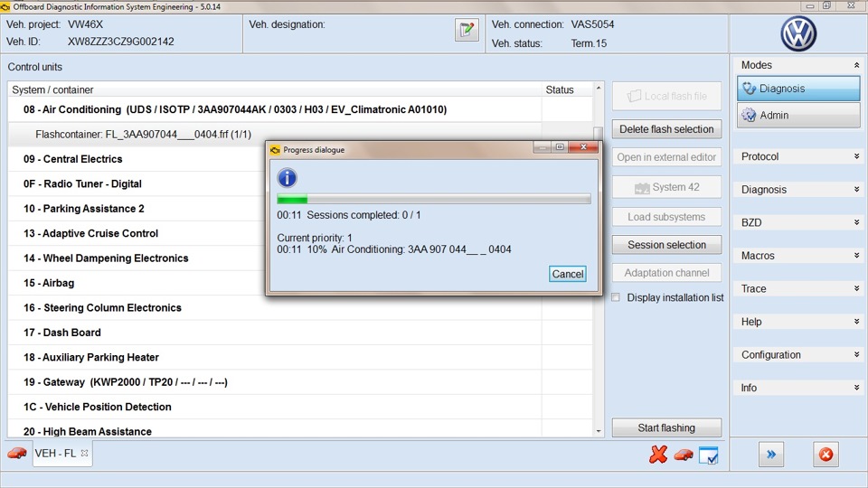Collapse the Modes panel
The height and width of the screenshot is (488, 868).
856,65
